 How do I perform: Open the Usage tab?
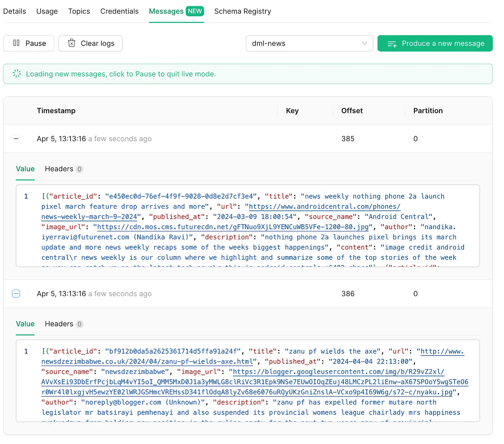tap(47, 11)
